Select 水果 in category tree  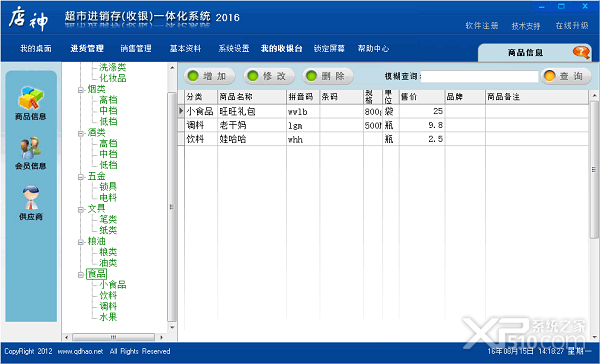[x=108, y=317]
